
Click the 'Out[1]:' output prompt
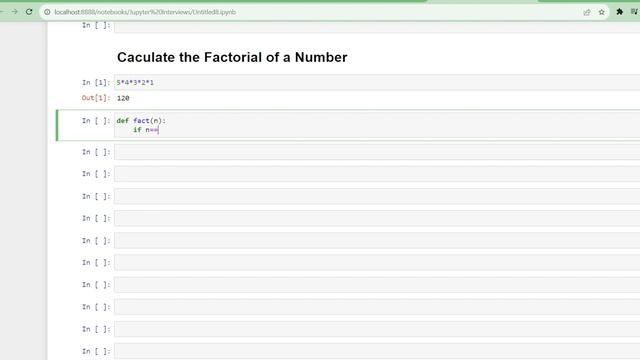96,98
